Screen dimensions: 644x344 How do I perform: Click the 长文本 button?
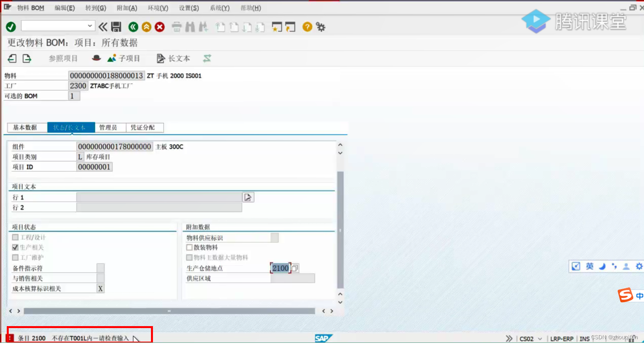[x=173, y=58]
